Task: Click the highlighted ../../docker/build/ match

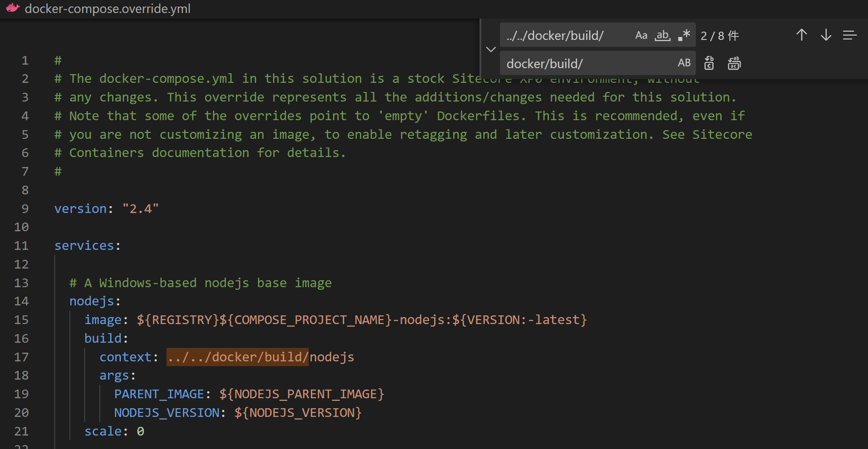Action: click(238, 357)
